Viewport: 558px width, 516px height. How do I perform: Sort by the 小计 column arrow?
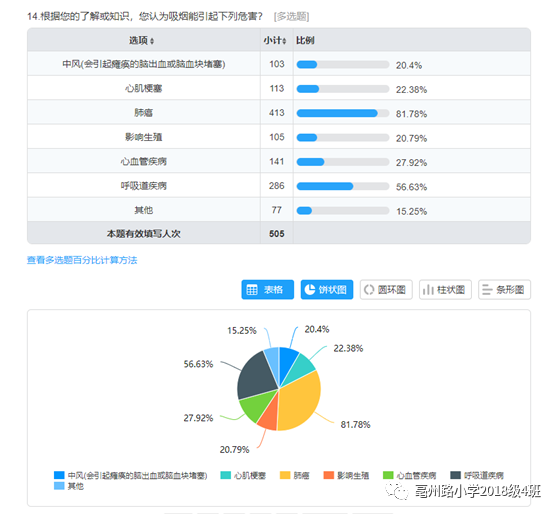pos(284,41)
